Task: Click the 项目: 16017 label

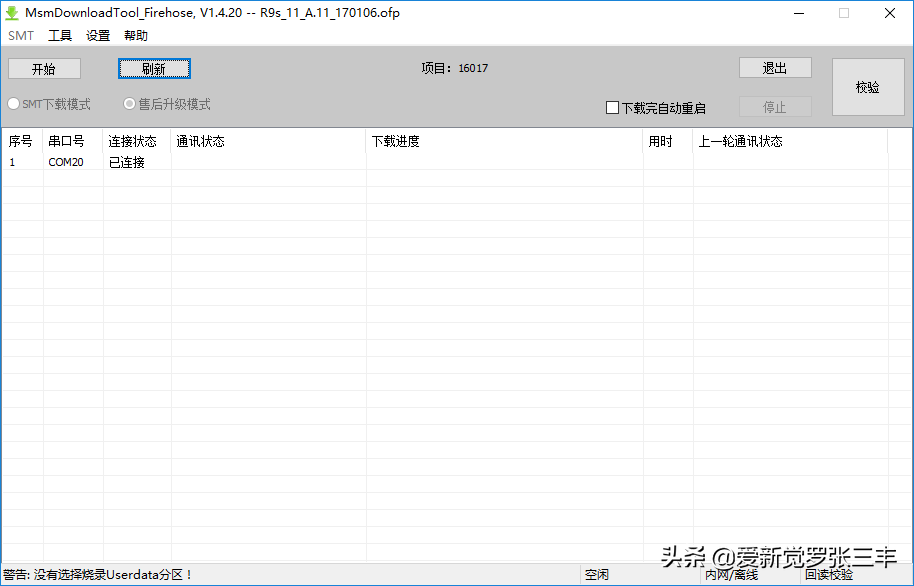Action: [455, 68]
